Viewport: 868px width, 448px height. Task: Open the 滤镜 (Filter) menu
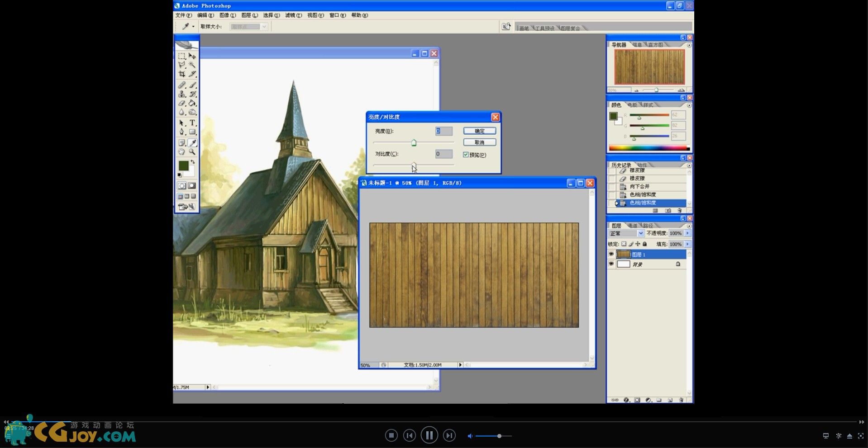click(293, 15)
